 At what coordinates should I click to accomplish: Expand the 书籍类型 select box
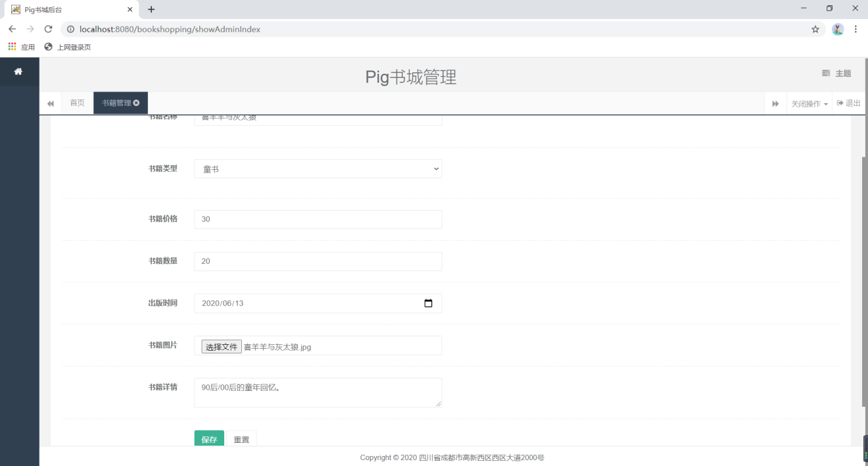[318, 169]
